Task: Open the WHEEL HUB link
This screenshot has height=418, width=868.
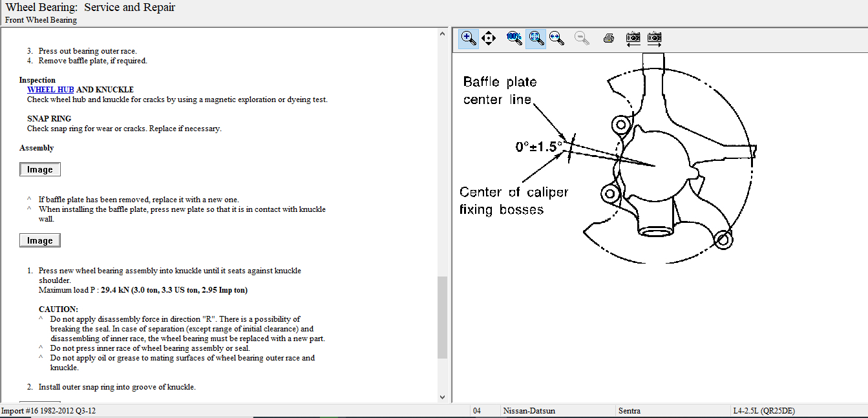Action: point(50,90)
